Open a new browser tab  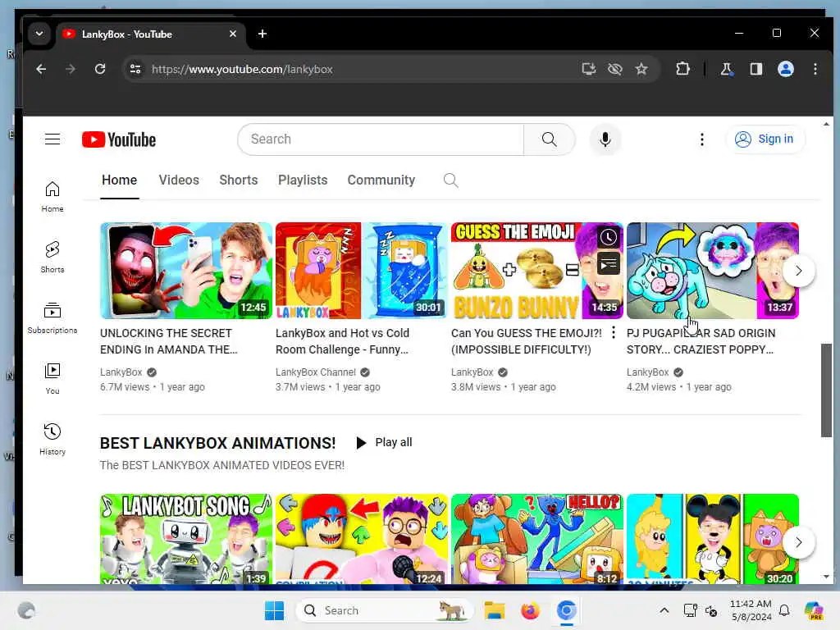(x=262, y=34)
